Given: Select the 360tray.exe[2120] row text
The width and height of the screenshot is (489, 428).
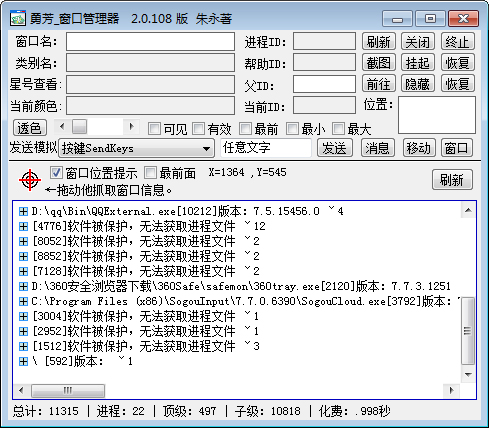Looking at the screenshot, I should click(x=241, y=286).
